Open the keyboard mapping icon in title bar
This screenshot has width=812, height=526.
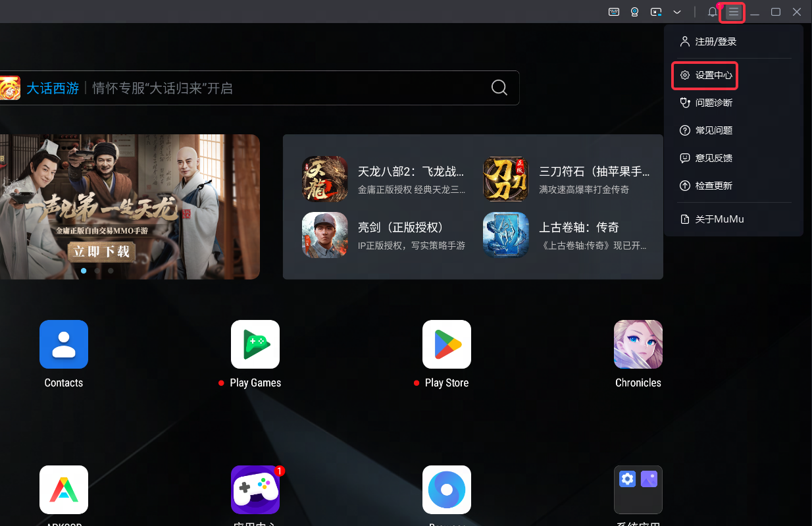[x=614, y=12]
